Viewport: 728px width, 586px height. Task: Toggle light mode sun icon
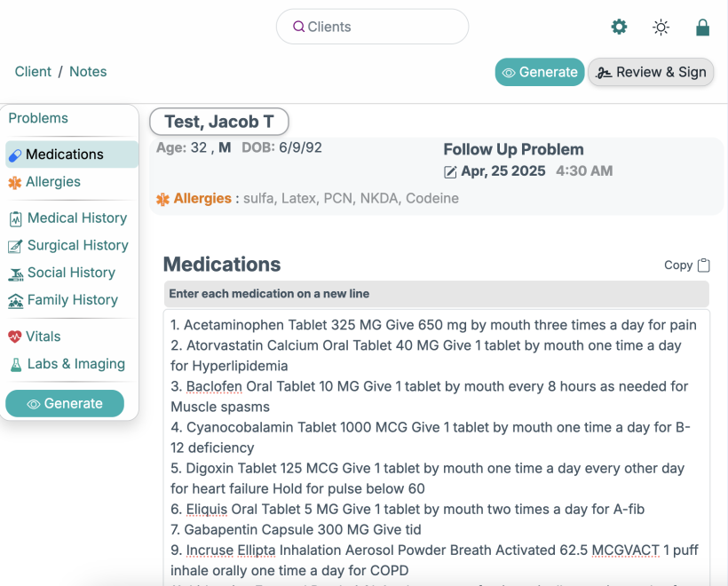(661, 27)
